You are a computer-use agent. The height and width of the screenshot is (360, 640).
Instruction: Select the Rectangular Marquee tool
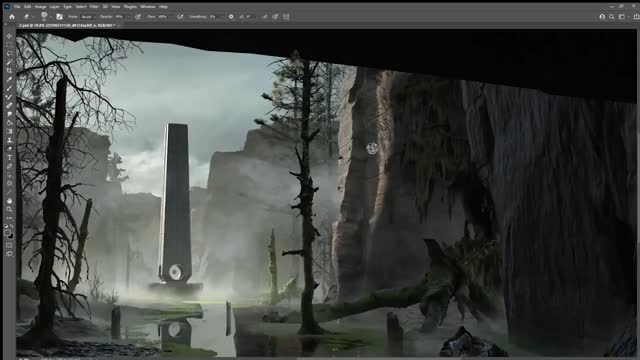point(9,44)
